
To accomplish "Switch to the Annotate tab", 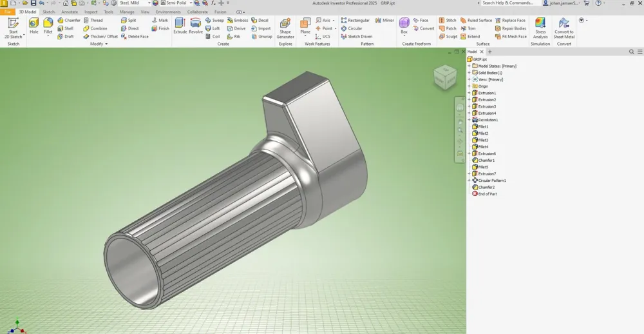I will click(x=70, y=12).
